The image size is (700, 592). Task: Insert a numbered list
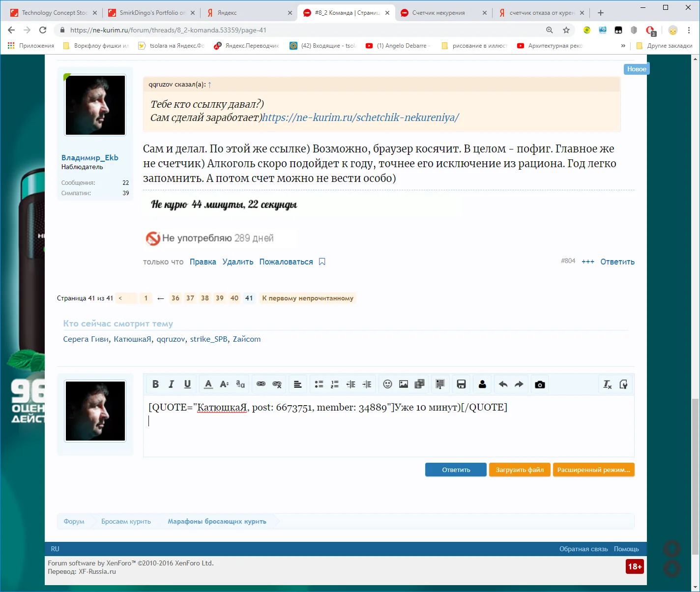335,385
